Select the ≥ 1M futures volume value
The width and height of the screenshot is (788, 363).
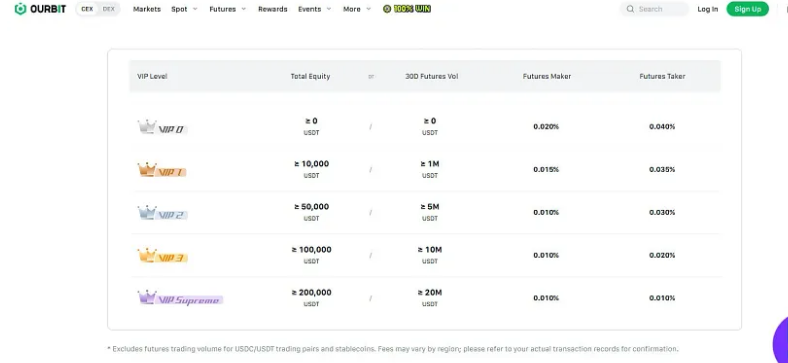tap(430, 164)
